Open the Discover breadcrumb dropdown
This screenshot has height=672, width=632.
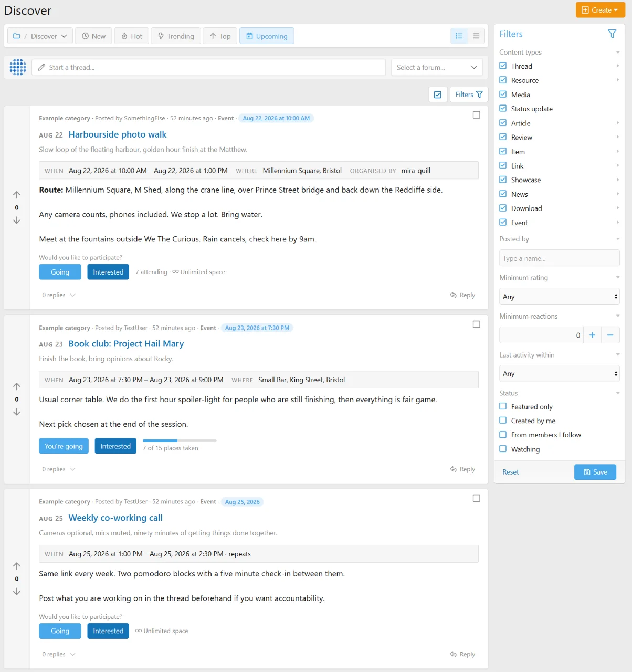point(40,36)
